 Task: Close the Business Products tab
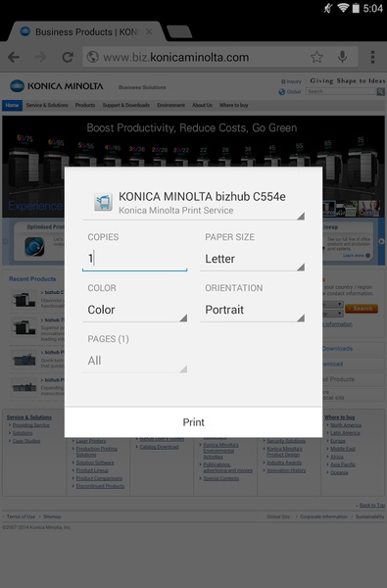(149, 32)
